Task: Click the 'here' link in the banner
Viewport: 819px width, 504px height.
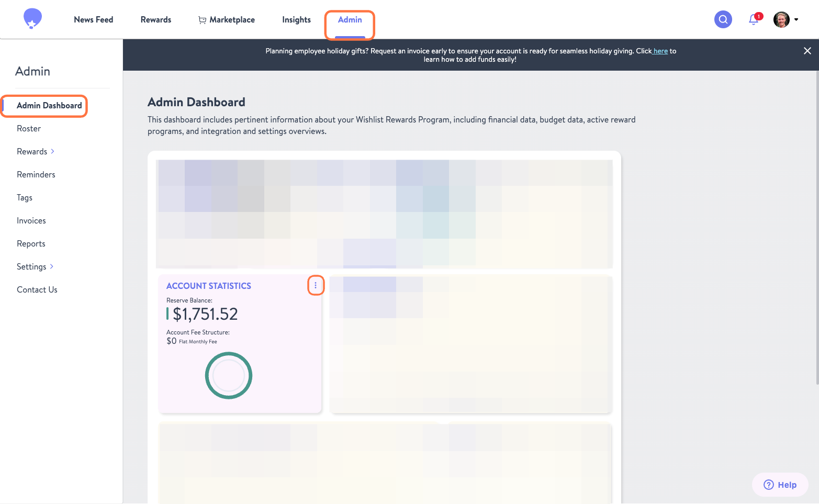Action: (x=660, y=51)
